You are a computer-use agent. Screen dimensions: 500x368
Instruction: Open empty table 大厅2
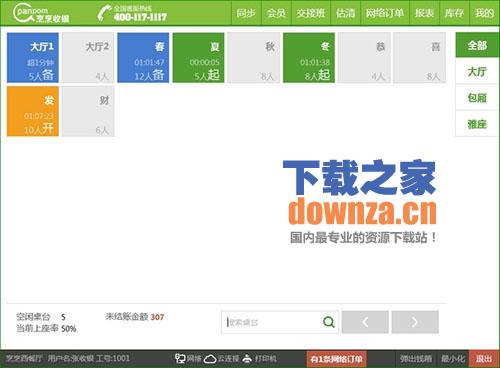coord(88,57)
